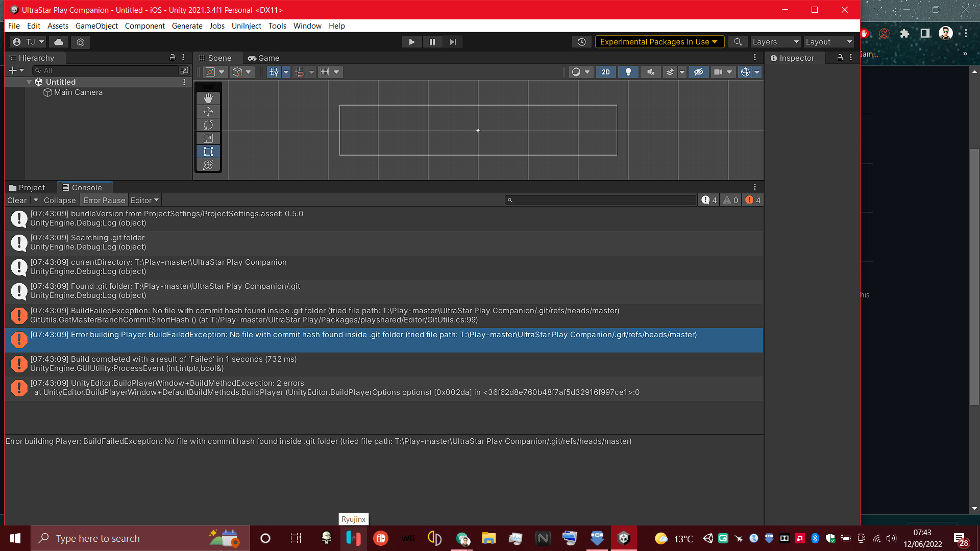The height and width of the screenshot is (551, 980).
Task: Enter Play mode with the Play button
Action: tap(412, 42)
